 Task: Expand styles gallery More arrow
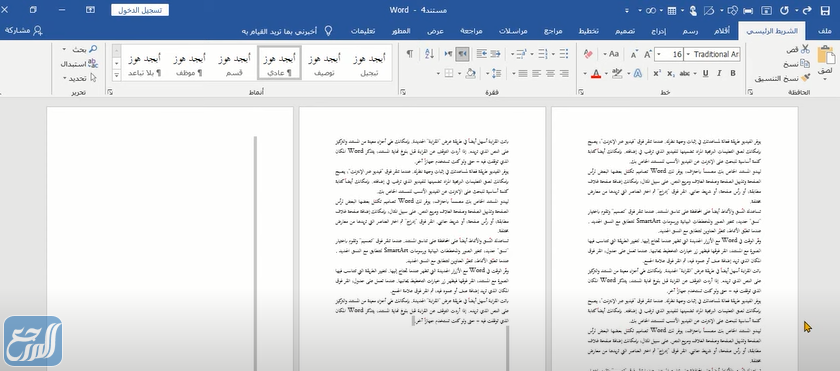[x=117, y=74]
